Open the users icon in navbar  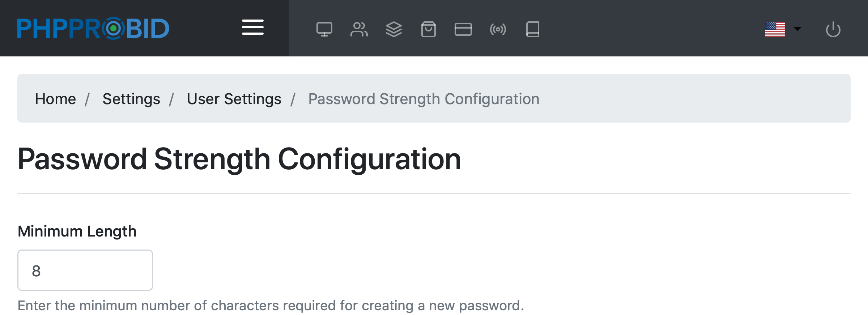[x=359, y=29]
